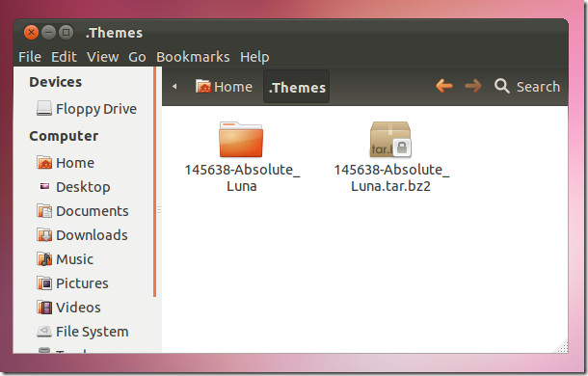The width and height of the screenshot is (588, 376).
Task: Open Videos from the sidebar list
Action: pyautogui.click(x=78, y=308)
